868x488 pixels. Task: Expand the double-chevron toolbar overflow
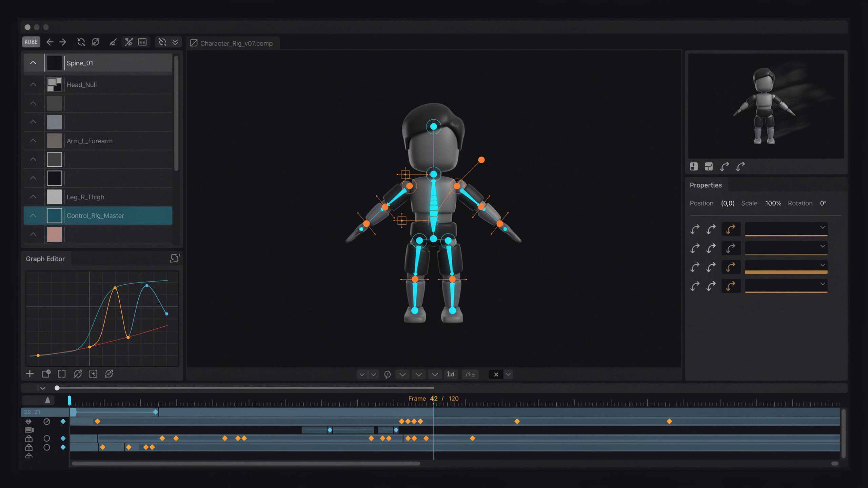tap(175, 42)
